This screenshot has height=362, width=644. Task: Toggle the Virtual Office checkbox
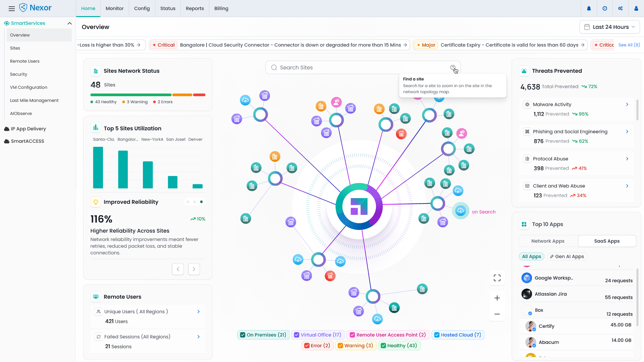297,335
